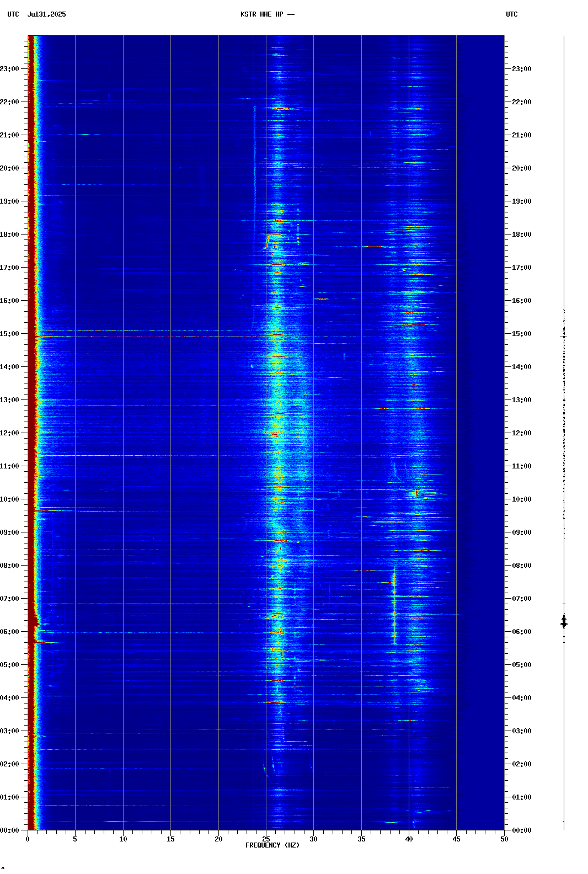Click the 06:00 label on the left time axis
588x874 pixels.
(x=9, y=632)
